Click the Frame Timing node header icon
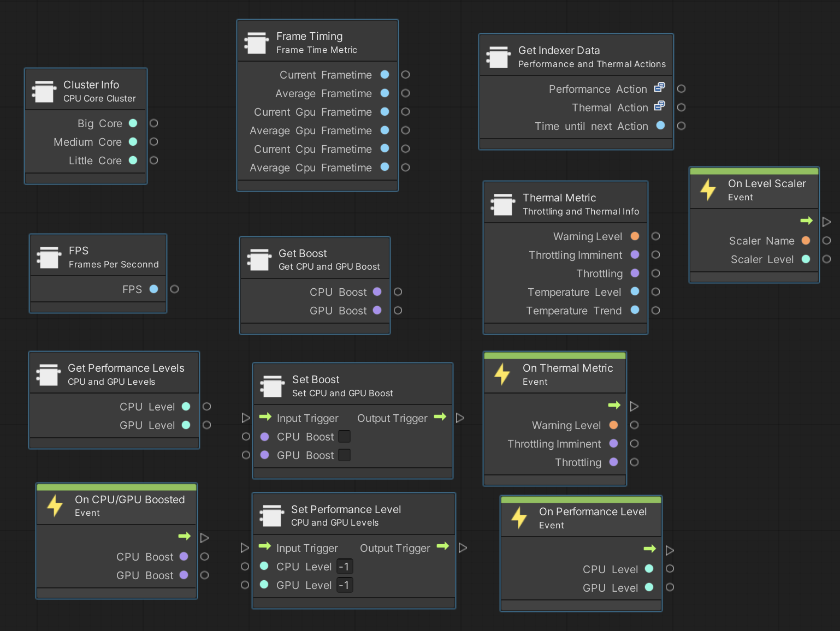 click(x=257, y=42)
